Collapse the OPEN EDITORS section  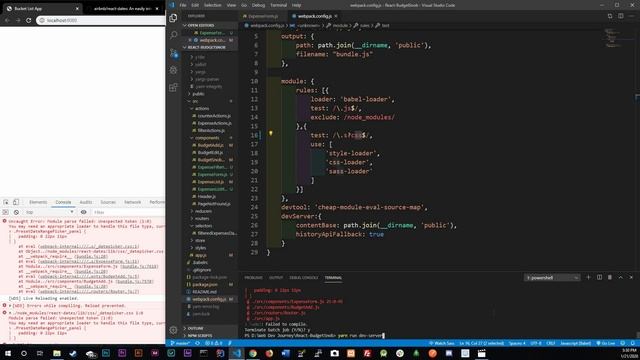(208, 25)
